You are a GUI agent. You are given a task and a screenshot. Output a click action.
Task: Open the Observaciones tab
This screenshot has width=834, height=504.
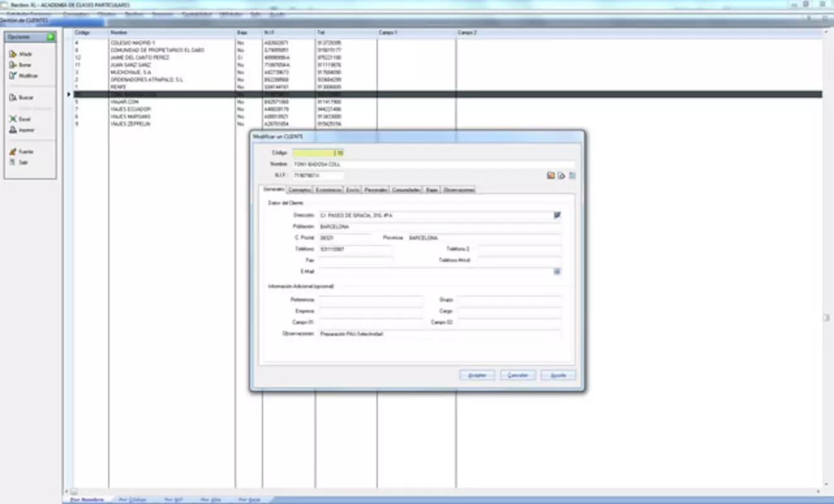pos(458,190)
